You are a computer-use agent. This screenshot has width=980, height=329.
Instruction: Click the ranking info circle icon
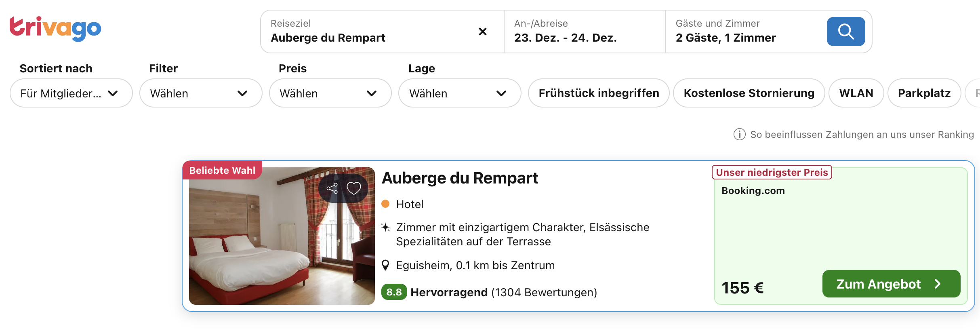click(739, 135)
